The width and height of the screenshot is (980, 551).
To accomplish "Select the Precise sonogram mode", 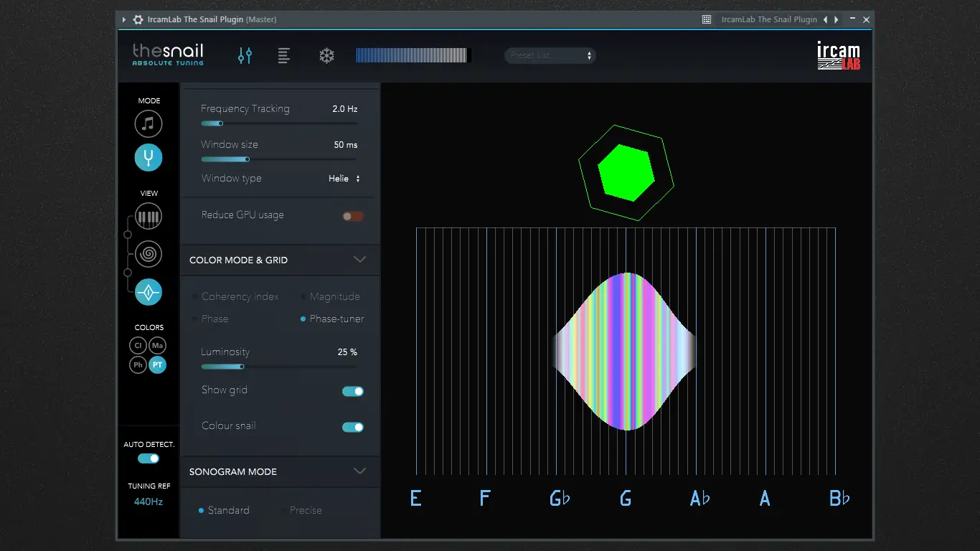I will (301, 510).
